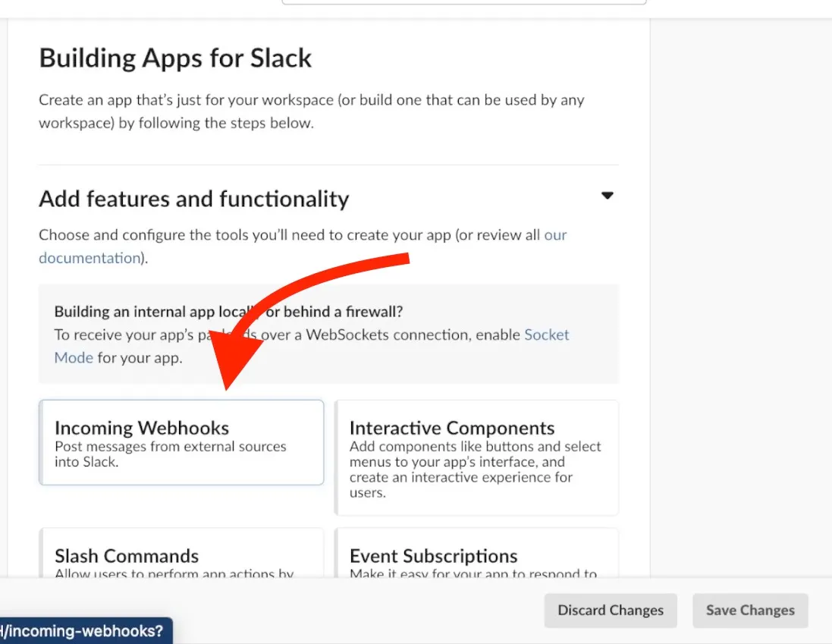
Task: Click the Add features and functionality heading
Action: [x=193, y=199]
